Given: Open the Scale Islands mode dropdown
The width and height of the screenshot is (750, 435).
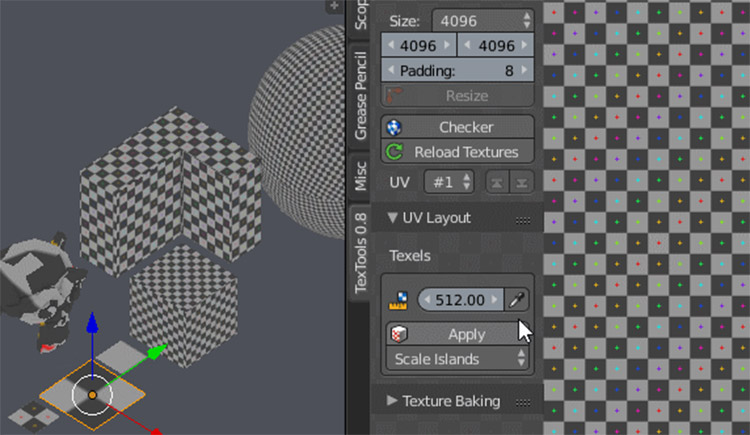Looking at the screenshot, I should click(x=458, y=358).
